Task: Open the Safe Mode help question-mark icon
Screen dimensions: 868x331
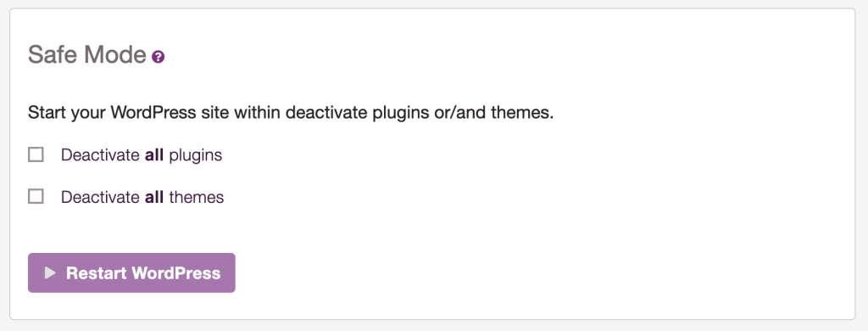Action: pos(159,57)
